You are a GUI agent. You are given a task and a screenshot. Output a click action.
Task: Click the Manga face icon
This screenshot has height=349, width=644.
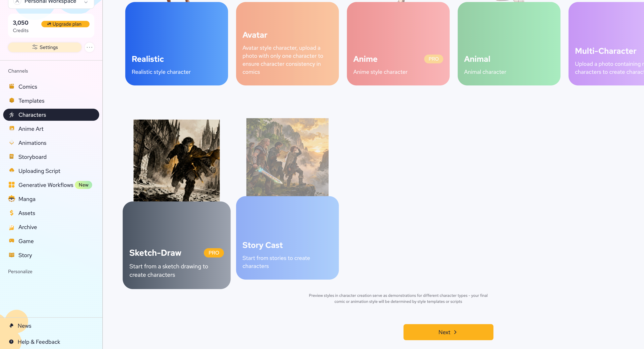point(12,199)
